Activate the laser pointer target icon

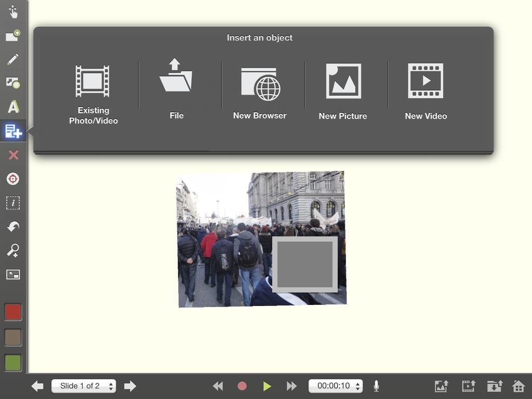[x=13, y=179]
